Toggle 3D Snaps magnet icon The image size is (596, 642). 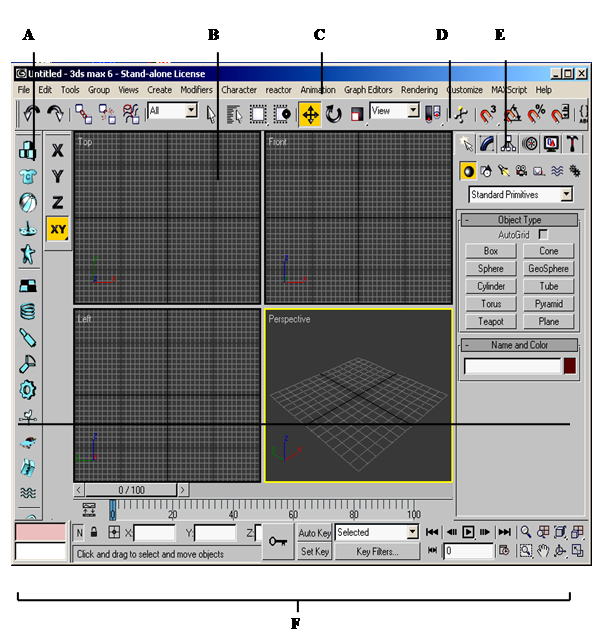click(488, 115)
